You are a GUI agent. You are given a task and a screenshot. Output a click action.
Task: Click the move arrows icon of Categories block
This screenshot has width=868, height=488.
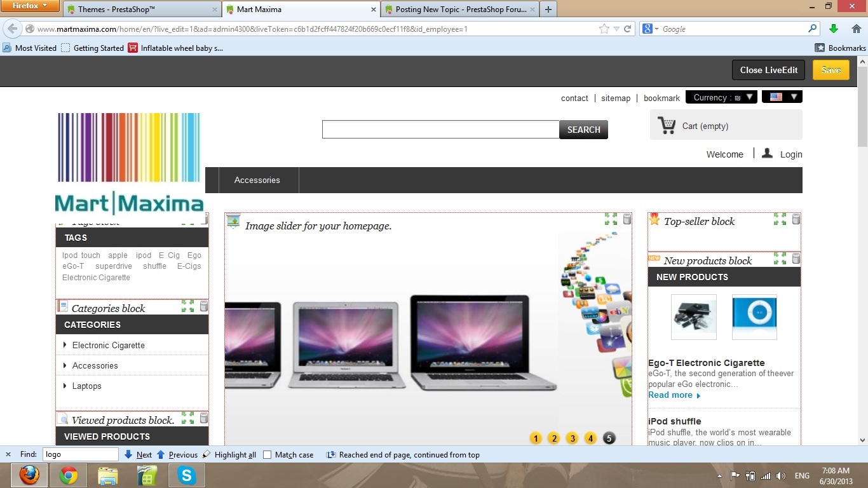click(187, 306)
